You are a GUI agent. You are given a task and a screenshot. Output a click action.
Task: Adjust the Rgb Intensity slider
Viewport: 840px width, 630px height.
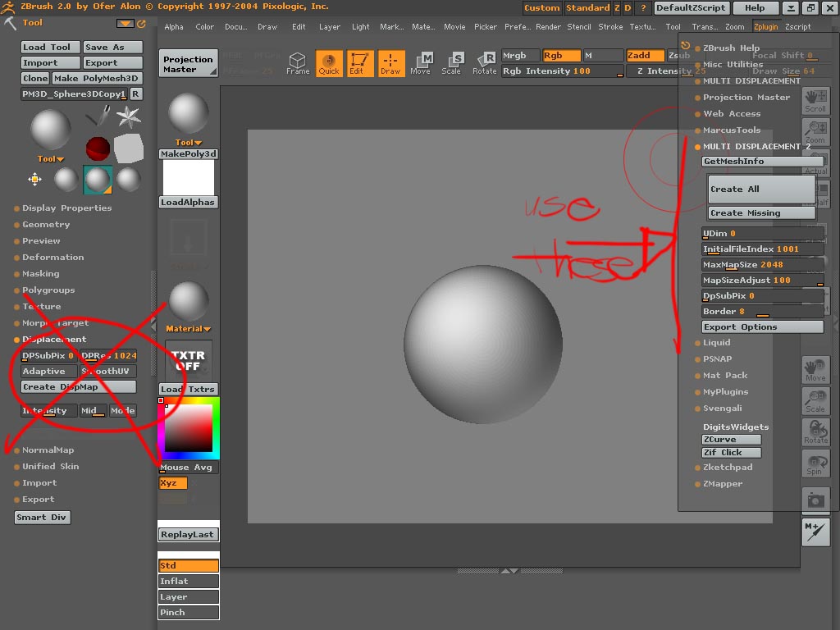tap(562, 71)
